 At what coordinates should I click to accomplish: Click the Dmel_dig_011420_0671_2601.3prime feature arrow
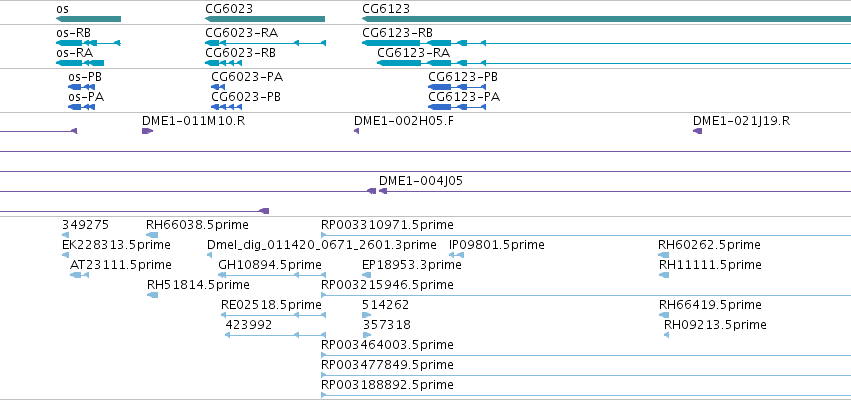209,255
